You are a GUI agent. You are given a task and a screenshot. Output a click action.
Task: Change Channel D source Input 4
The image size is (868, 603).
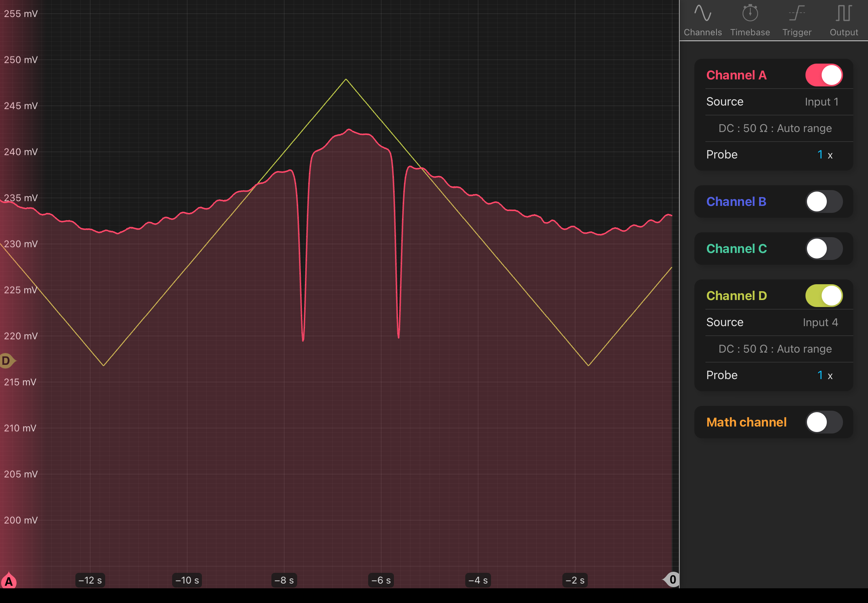[773, 322]
